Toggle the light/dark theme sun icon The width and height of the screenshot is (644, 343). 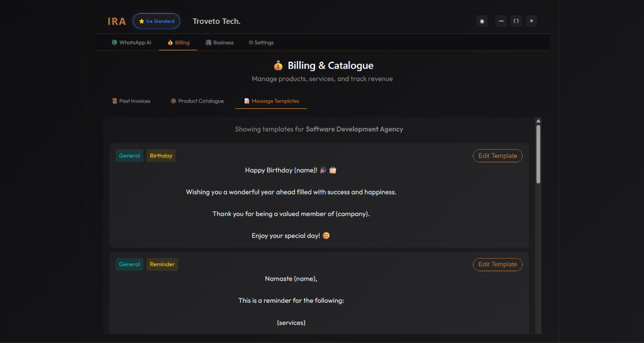(x=482, y=21)
